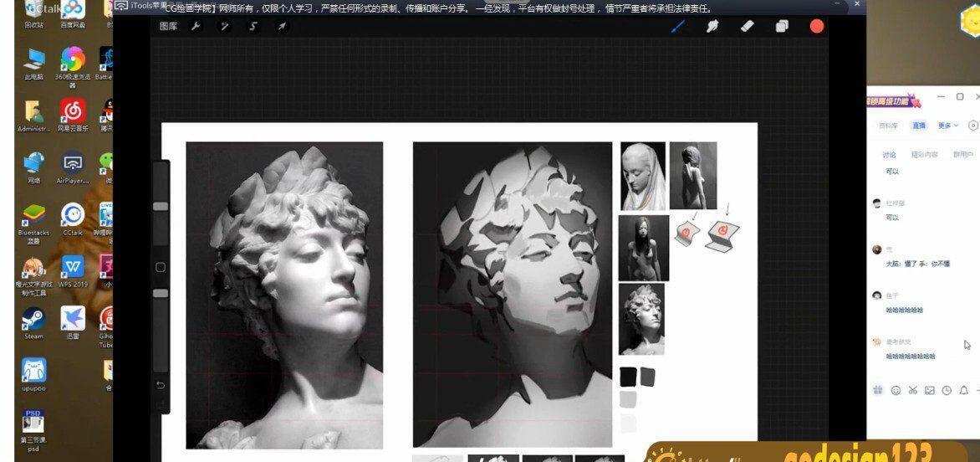
Task: Click the standing statue back-view reference
Action: click(693, 175)
